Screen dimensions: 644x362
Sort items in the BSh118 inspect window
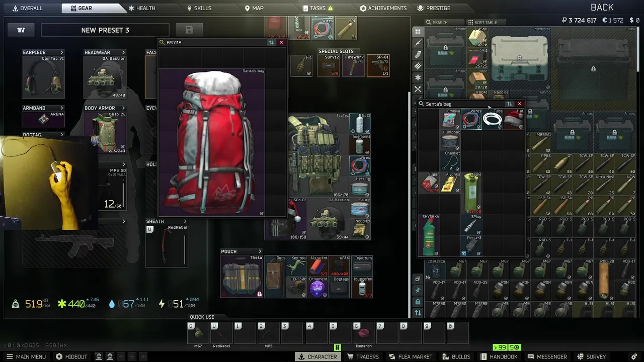click(x=271, y=43)
